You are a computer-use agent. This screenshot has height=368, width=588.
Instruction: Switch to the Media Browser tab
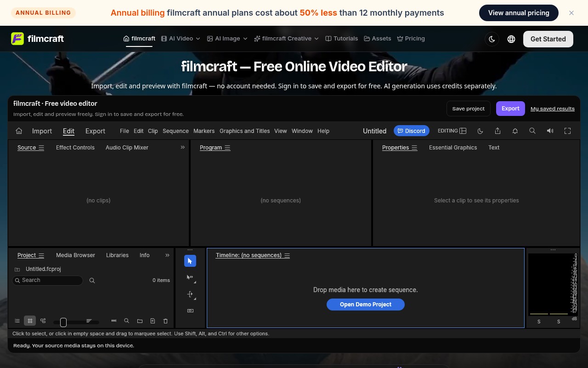coord(75,255)
